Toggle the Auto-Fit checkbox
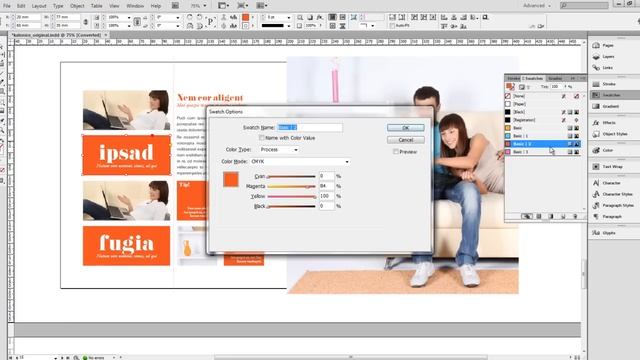640x360 pixels. point(392,26)
